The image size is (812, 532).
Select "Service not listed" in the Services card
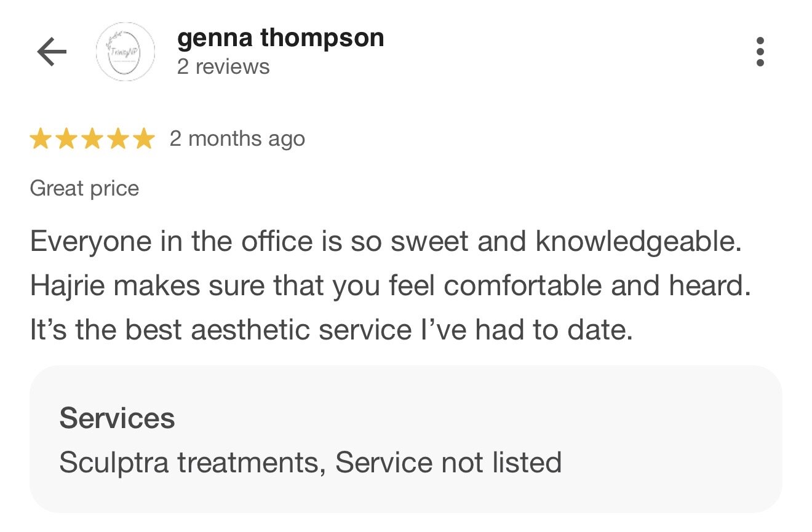pyautogui.click(x=448, y=463)
